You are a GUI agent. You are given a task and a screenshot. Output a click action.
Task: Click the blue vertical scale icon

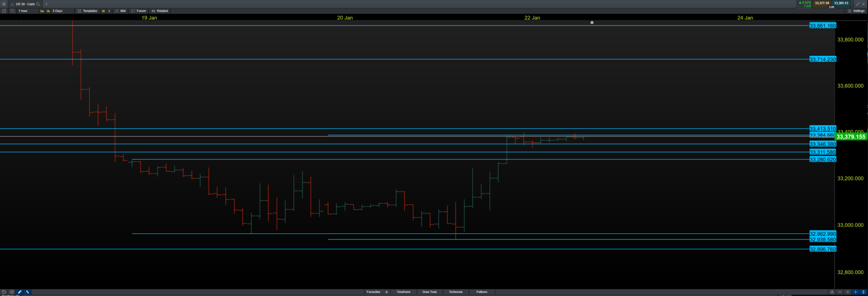click(863, 292)
